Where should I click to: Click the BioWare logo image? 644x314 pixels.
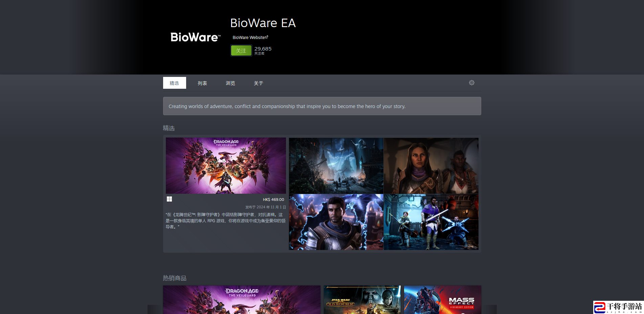click(x=196, y=37)
